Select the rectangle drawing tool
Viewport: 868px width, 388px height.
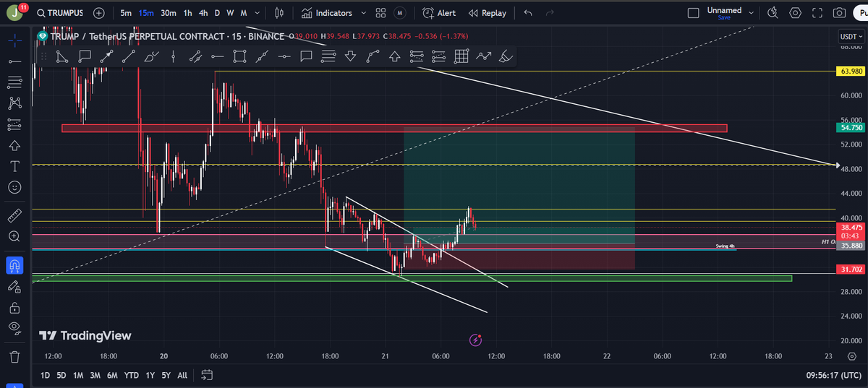240,56
